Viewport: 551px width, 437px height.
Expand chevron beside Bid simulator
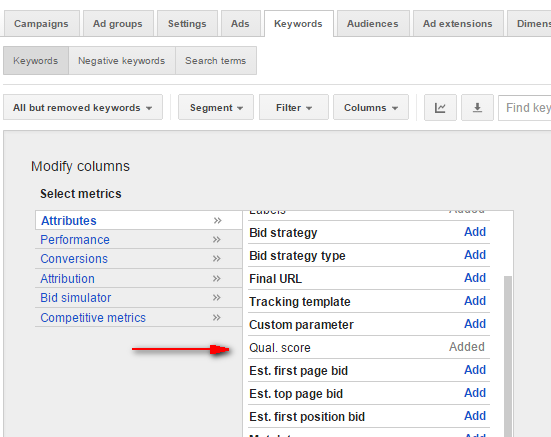(x=217, y=298)
